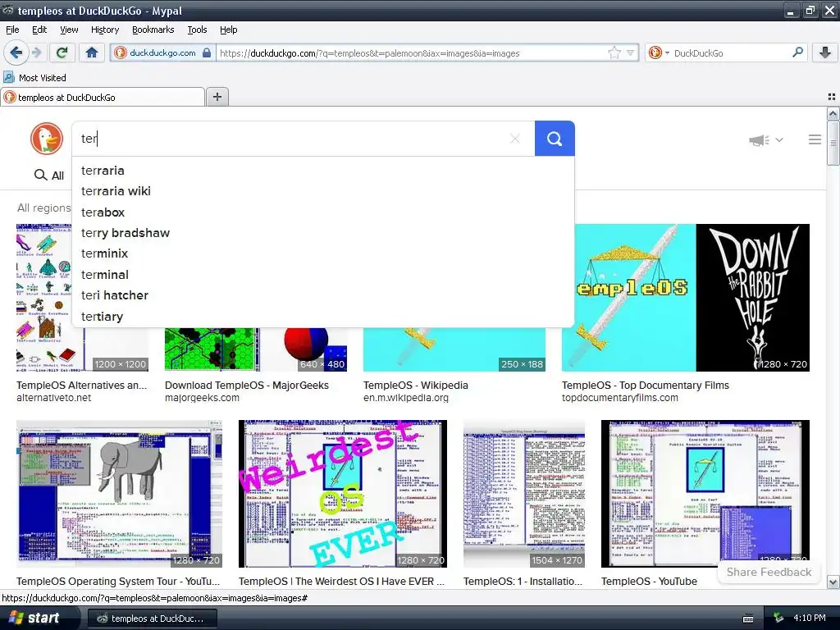Click the address bar URL field

(410, 53)
